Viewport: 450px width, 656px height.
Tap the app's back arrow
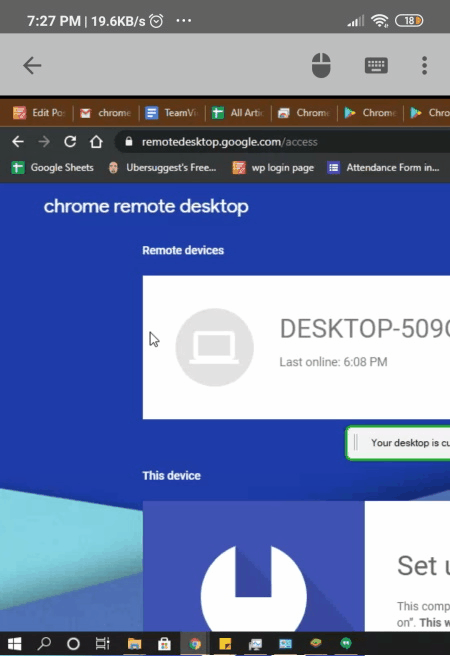click(x=32, y=66)
